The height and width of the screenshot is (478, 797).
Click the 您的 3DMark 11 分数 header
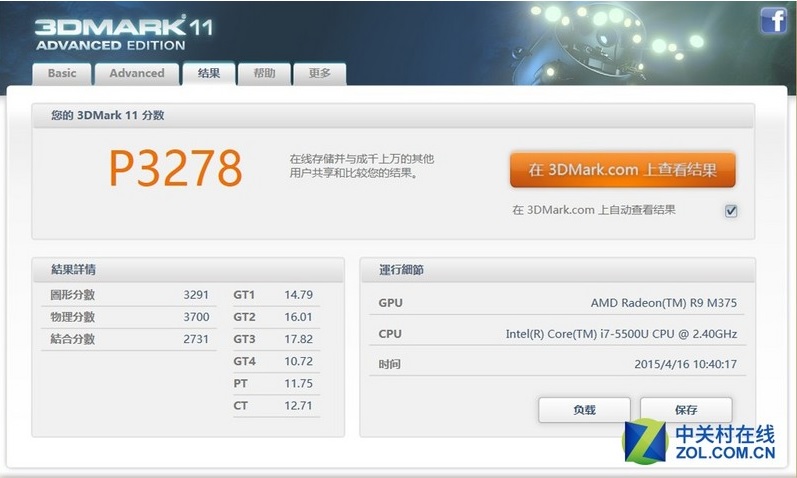coord(393,115)
